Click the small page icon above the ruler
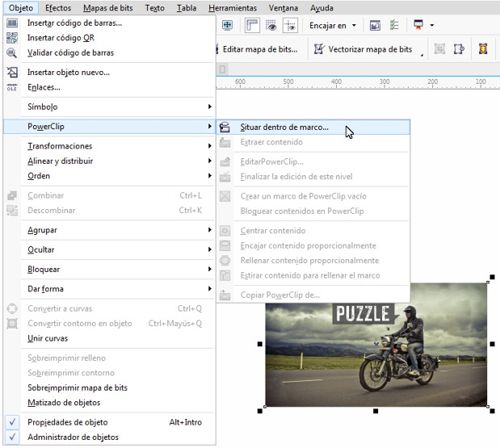The width and height of the screenshot is (500, 448). 223,69
